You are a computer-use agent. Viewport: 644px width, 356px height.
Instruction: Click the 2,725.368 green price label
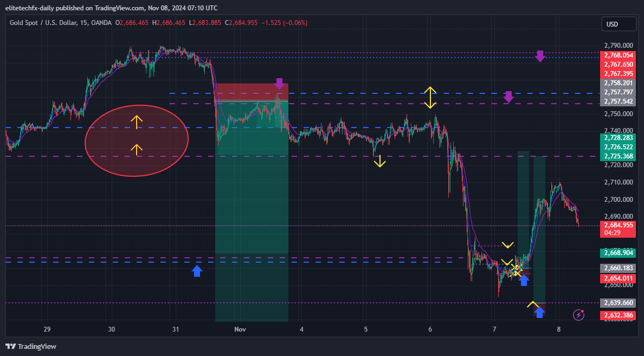point(618,156)
